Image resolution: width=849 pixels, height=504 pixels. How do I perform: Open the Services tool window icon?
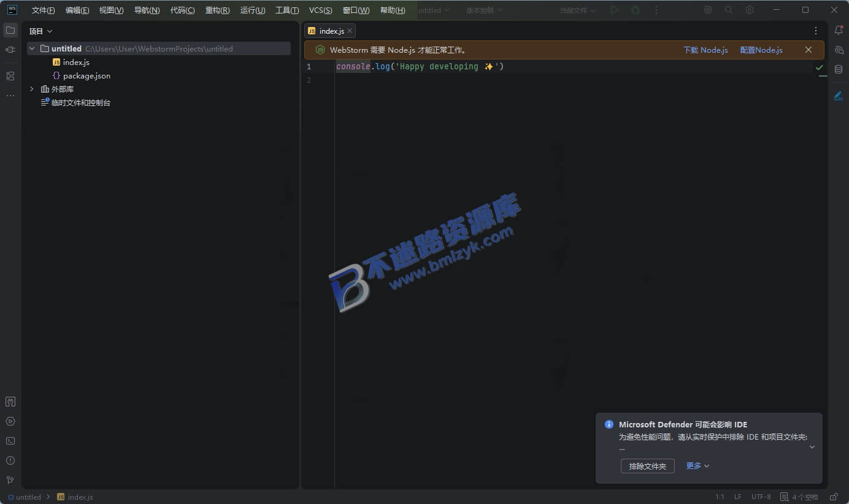click(x=10, y=421)
